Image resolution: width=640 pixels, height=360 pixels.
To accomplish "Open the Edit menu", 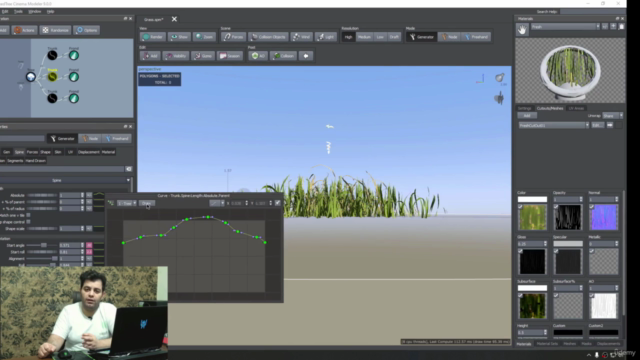I will point(4,11).
